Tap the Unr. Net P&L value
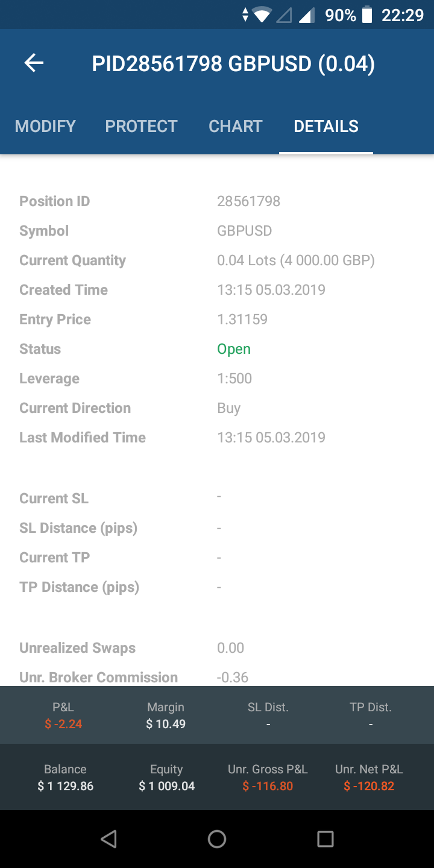Viewport: 434px width, 868px height. pos(369,786)
